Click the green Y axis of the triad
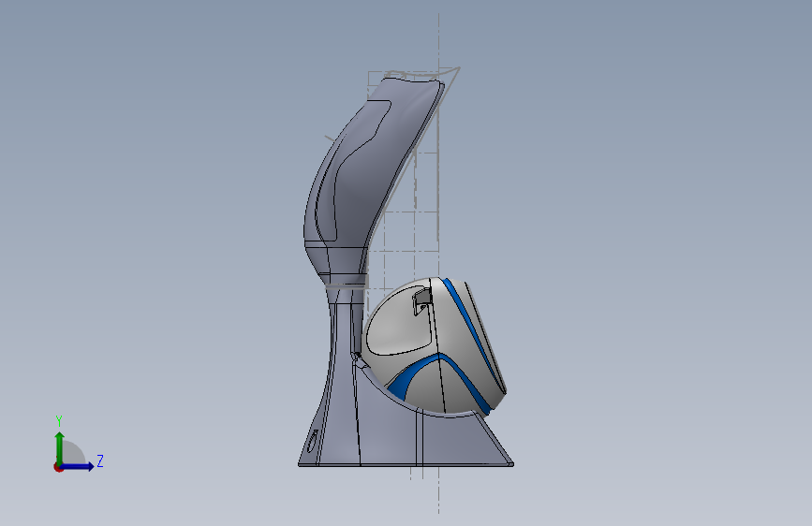Viewport: 812px width, 526px height. pos(60,447)
